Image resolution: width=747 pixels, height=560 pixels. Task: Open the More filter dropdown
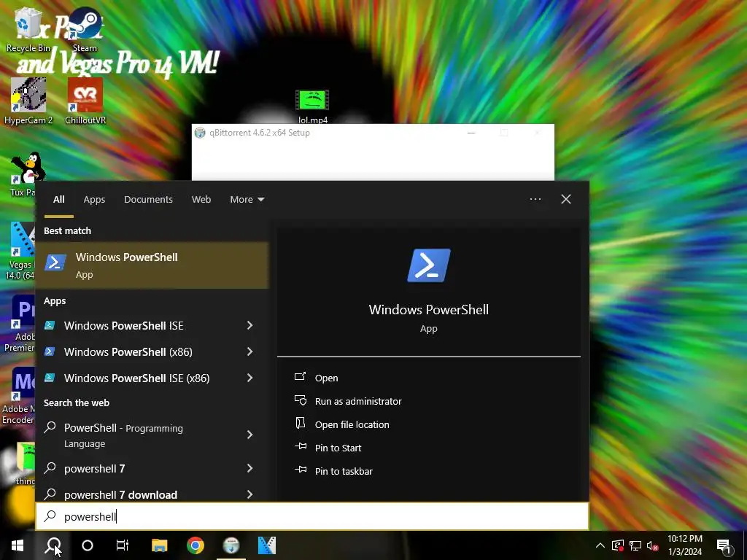pyautogui.click(x=247, y=200)
